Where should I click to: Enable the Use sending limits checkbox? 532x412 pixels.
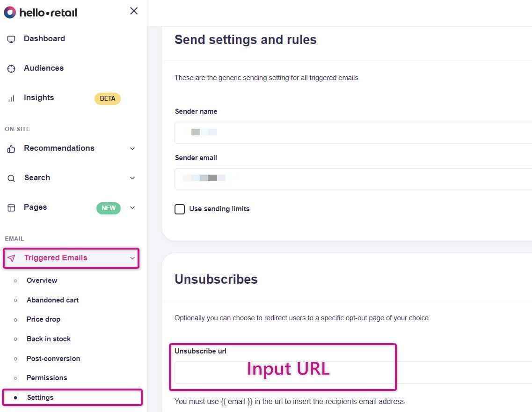tap(180, 209)
